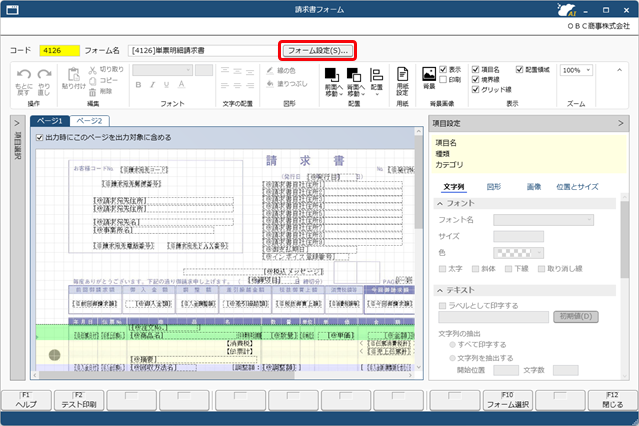This screenshot has height=426, width=639.
Task: Click top-left text alignment icon
Action: click(x=225, y=71)
